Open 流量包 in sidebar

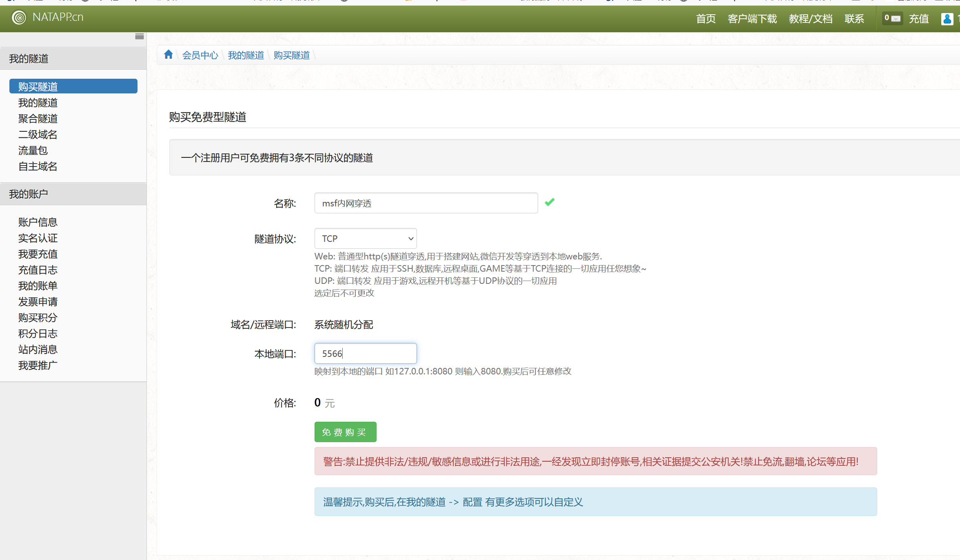coord(33,151)
